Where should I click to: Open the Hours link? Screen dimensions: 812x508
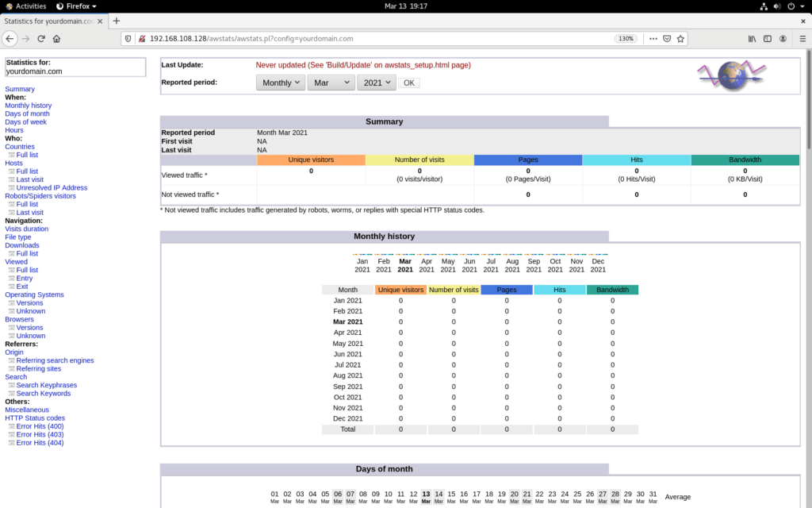point(14,130)
